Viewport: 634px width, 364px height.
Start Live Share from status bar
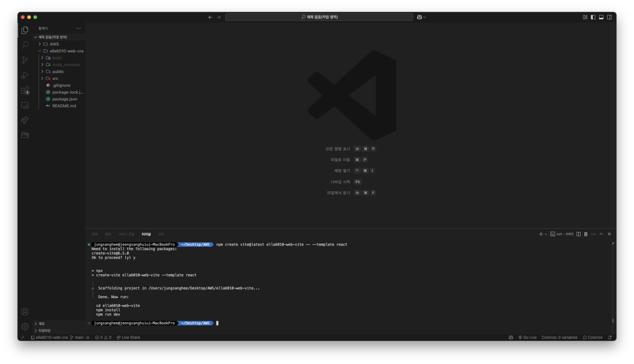(128, 337)
